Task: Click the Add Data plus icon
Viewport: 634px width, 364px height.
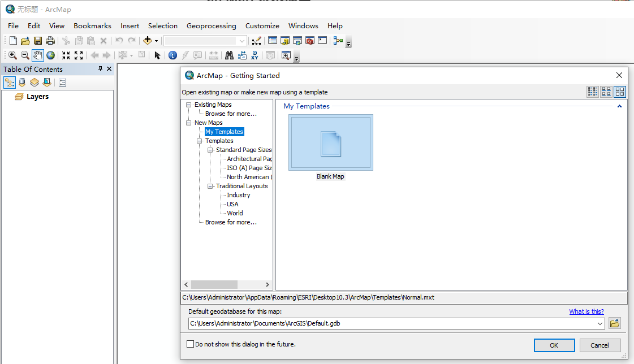Action: [x=148, y=41]
